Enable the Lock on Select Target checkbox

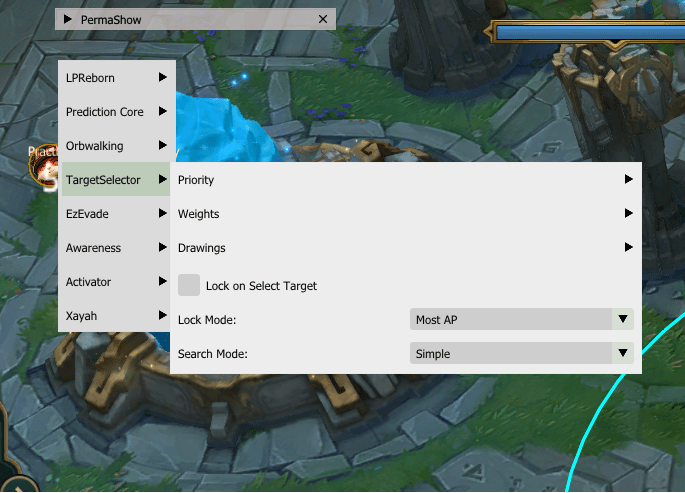click(189, 285)
